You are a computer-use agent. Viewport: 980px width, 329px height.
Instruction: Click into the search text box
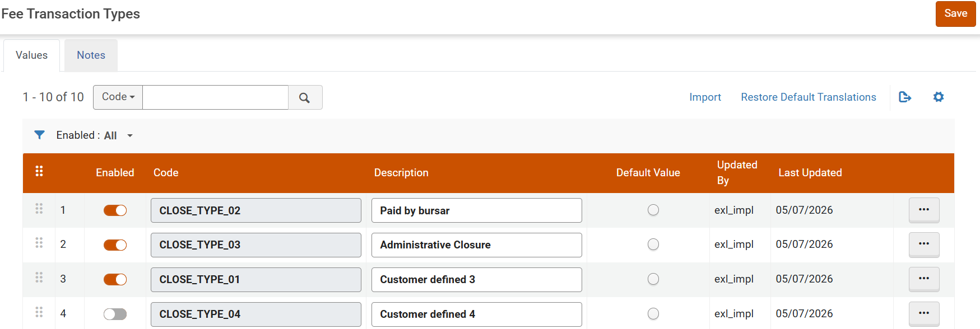point(216,97)
